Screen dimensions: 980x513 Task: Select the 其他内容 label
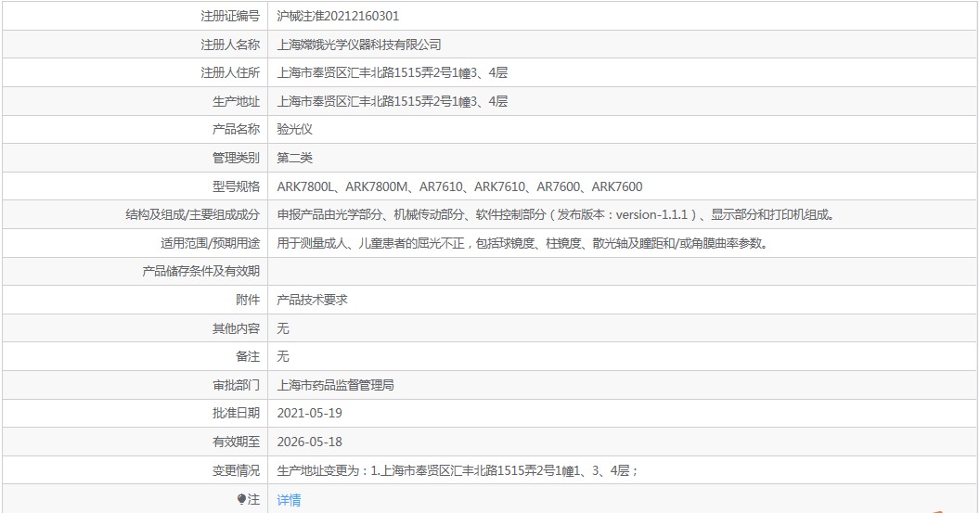[237, 328]
